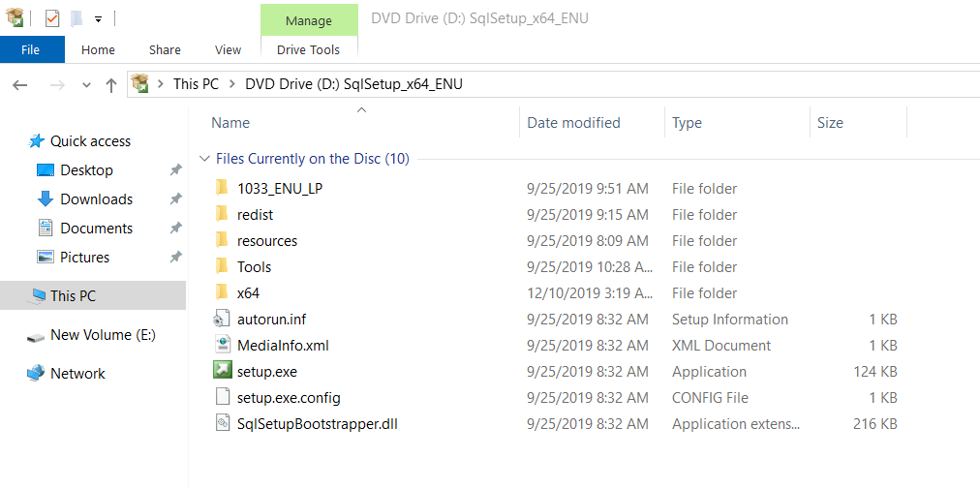
Task: Open the Recent locations dropdown
Action: pos(87,85)
